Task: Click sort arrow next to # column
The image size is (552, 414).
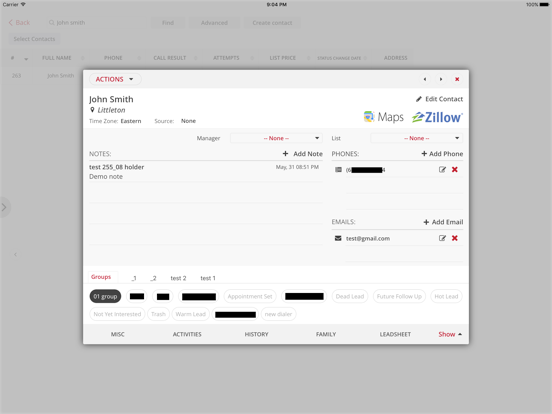Action: [x=26, y=59]
